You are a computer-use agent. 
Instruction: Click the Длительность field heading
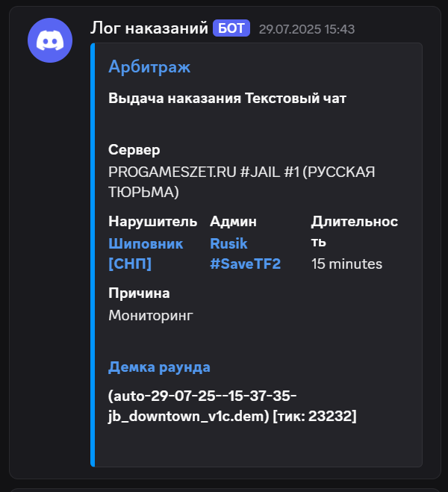(355, 231)
